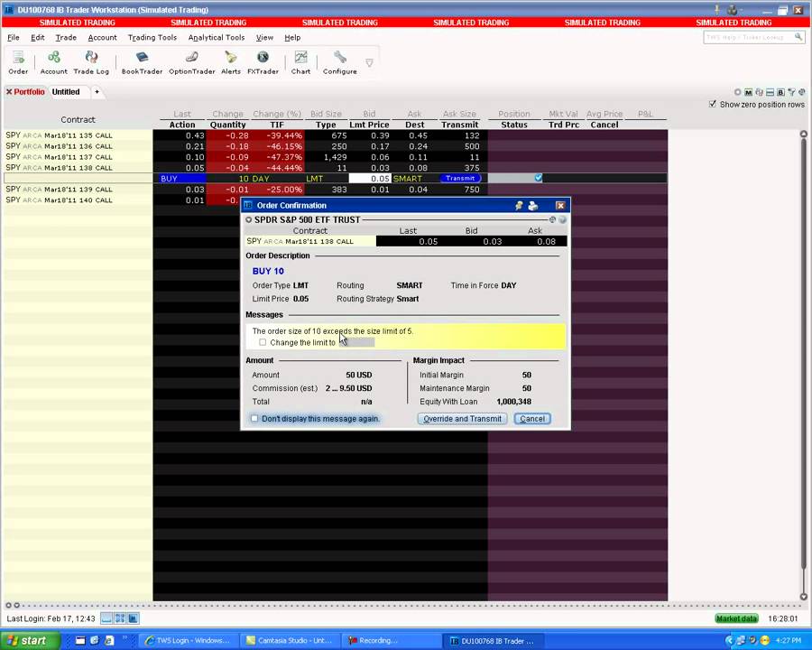The width and height of the screenshot is (812, 650).
Task: Open the File menu
Action: [13, 37]
